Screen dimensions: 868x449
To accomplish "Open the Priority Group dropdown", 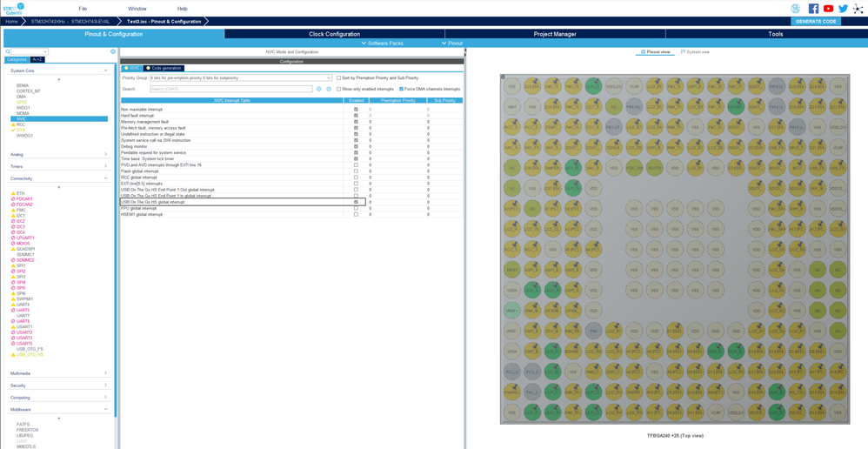I will pyautogui.click(x=240, y=78).
